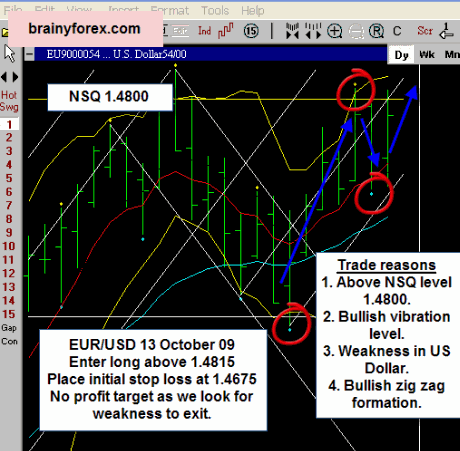Click the C toolbar button
460x451 pixels.
397,31
